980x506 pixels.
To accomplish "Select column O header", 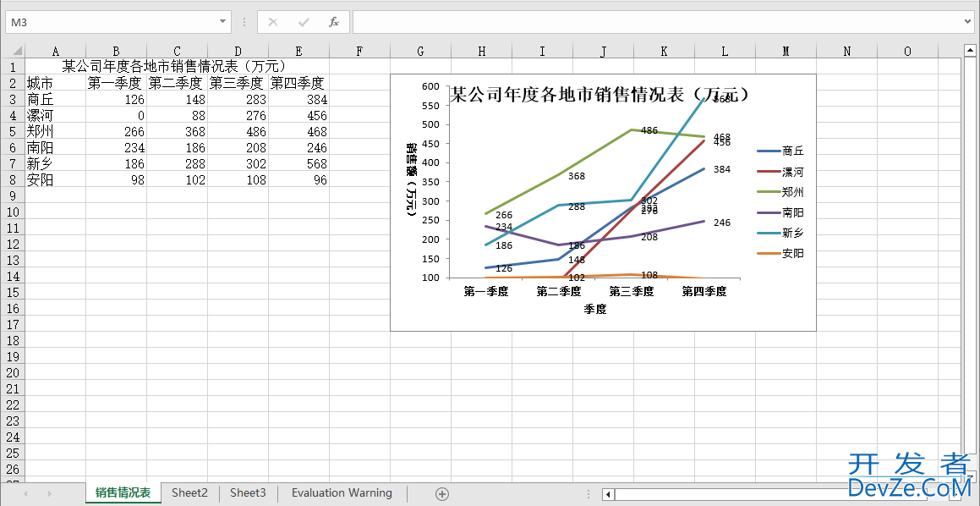I will tap(907, 52).
